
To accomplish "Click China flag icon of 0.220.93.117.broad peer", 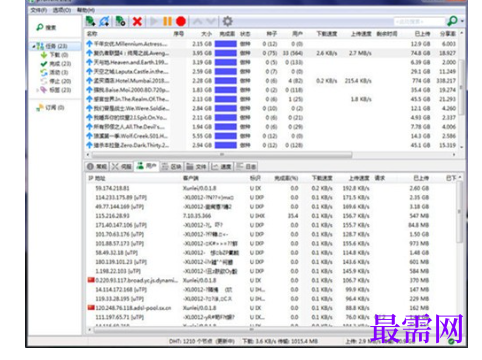I will coord(91,280).
